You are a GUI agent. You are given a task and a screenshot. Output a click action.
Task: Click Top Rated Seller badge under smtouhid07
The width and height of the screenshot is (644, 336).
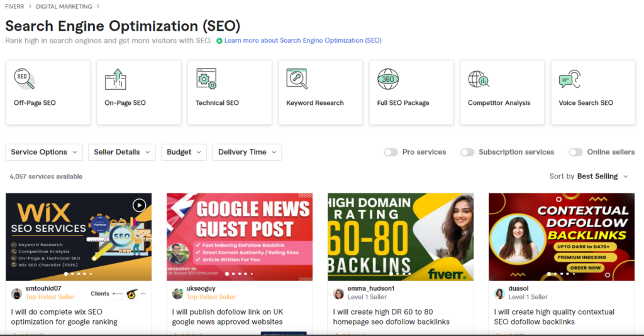pos(50,297)
